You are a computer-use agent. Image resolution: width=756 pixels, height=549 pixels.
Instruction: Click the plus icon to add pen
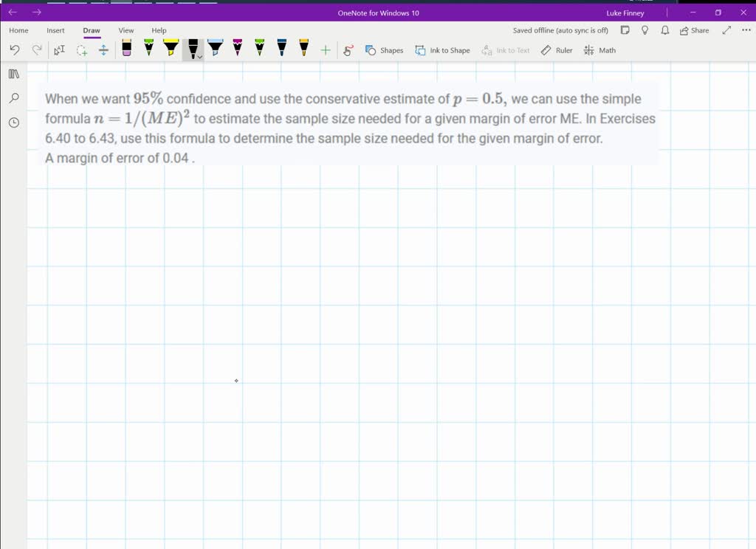click(x=325, y=50)
